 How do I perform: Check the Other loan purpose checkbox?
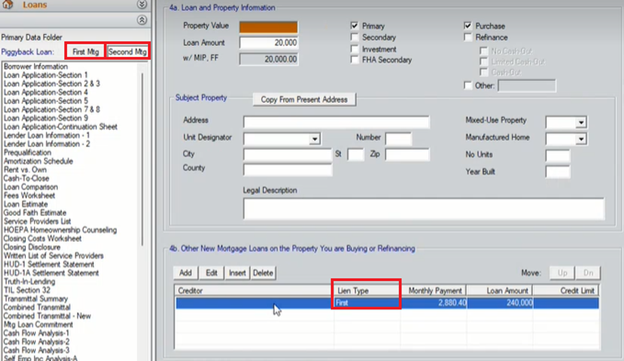pos(468,86)
